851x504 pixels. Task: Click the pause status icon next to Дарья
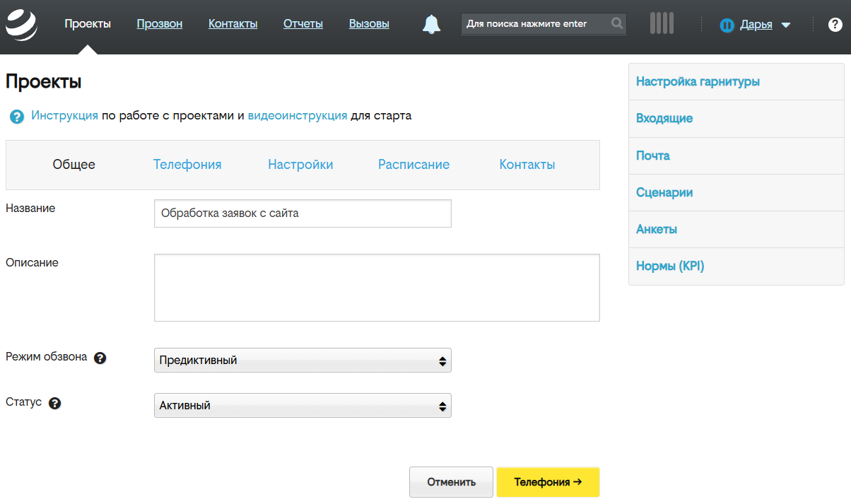728,23
